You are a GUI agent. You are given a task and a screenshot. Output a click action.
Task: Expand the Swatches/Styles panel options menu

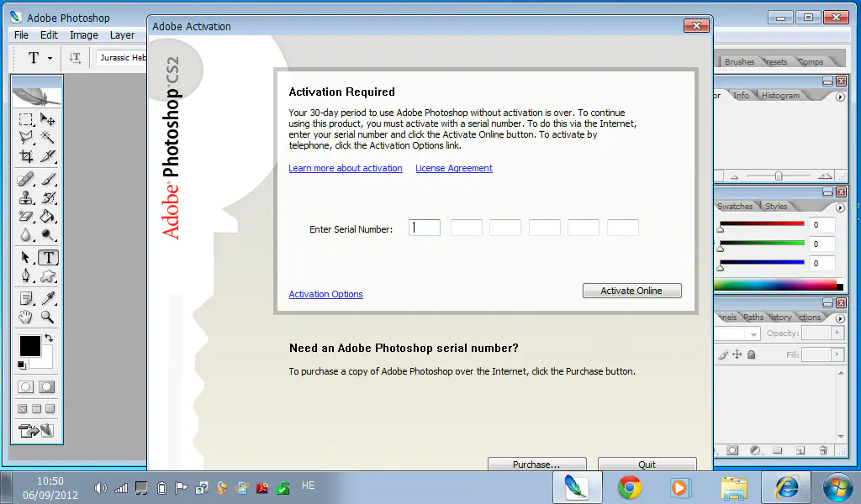tap(840, 207)
